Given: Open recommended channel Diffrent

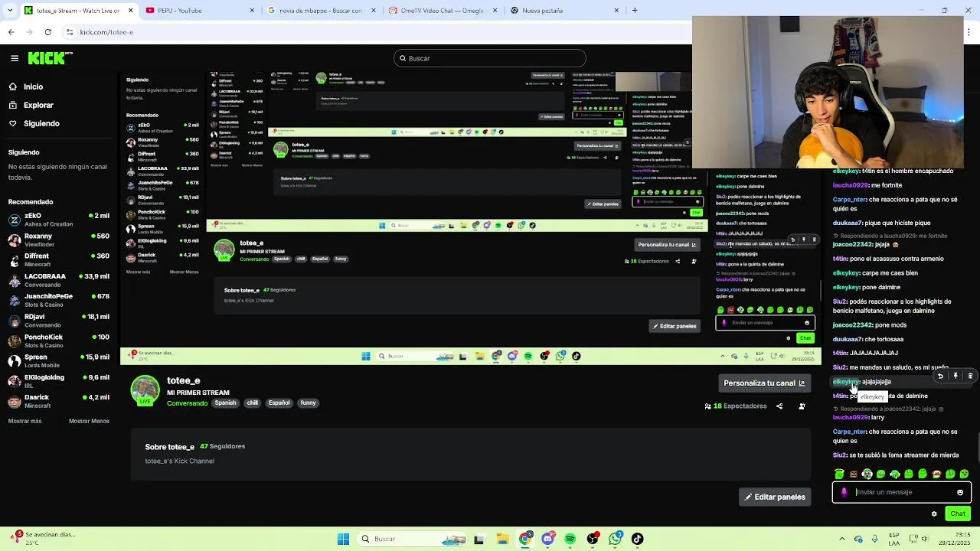Looking at the screenshot, I should [59, 260].
